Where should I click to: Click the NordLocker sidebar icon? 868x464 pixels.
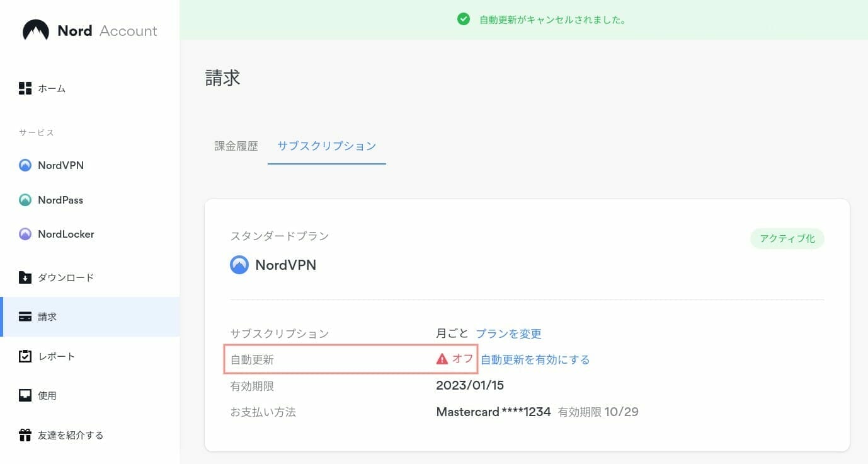tap(25, 234)
